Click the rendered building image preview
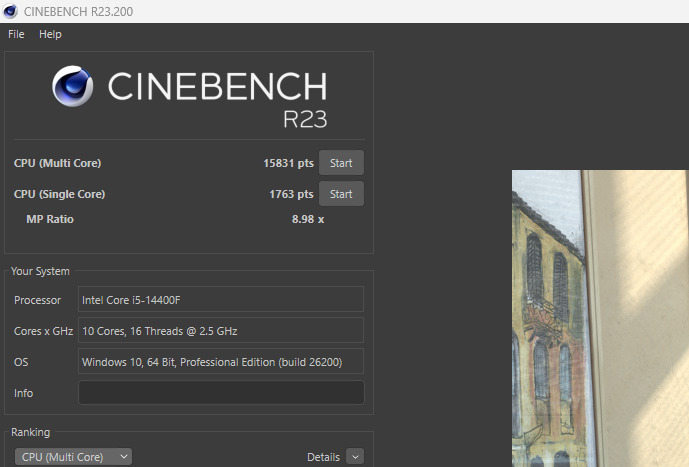Screen dimensions: 689x467 [600, 319]
